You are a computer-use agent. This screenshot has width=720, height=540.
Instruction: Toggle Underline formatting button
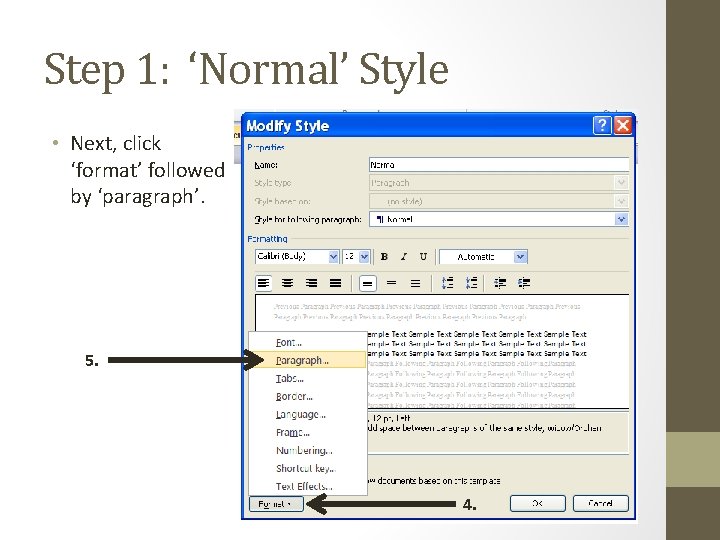[x=423, y=257]
